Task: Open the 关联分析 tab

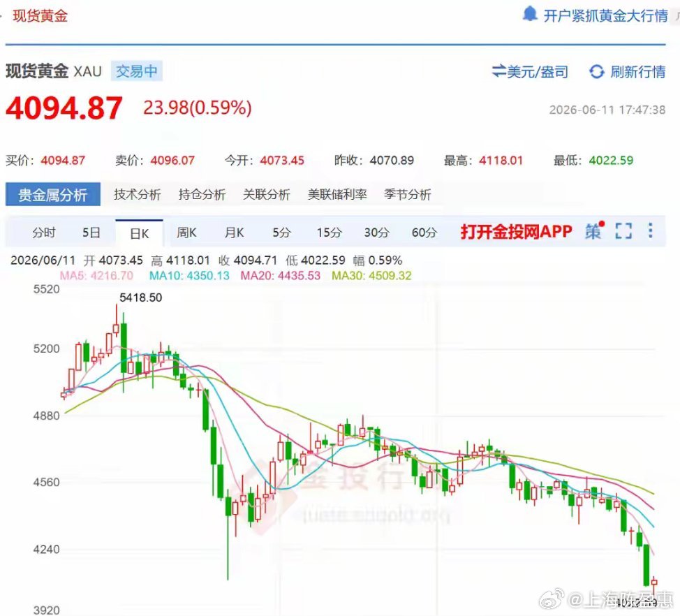Action: [x=266, y=194]
